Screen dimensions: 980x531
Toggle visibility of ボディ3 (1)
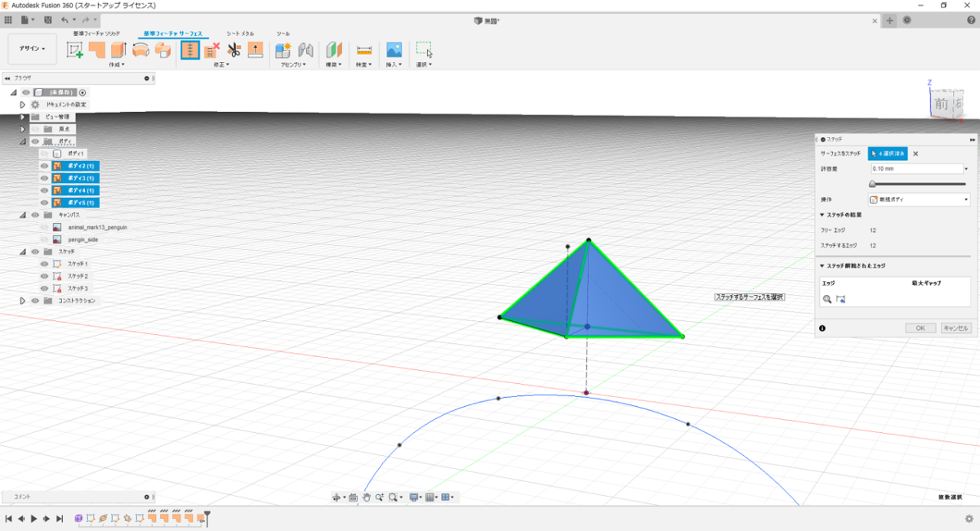pyautogui.click(x=45, y=178)
